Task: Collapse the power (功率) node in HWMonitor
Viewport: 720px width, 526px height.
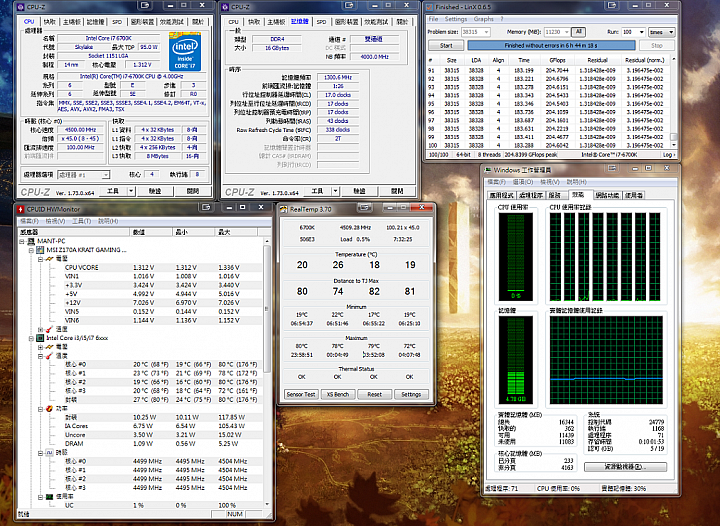Action: pyautogui.click(x=40, y=408)
